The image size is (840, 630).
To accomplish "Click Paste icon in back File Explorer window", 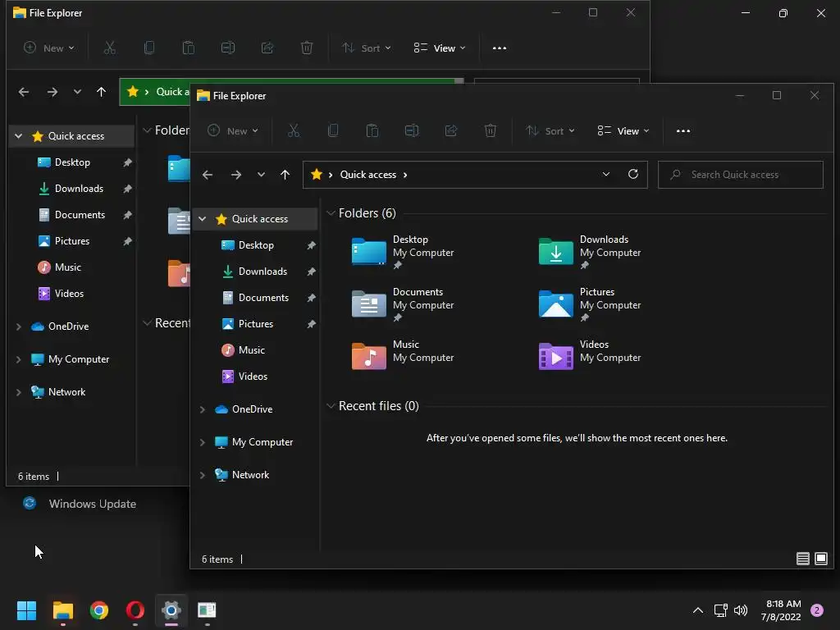I will point(189,48).
